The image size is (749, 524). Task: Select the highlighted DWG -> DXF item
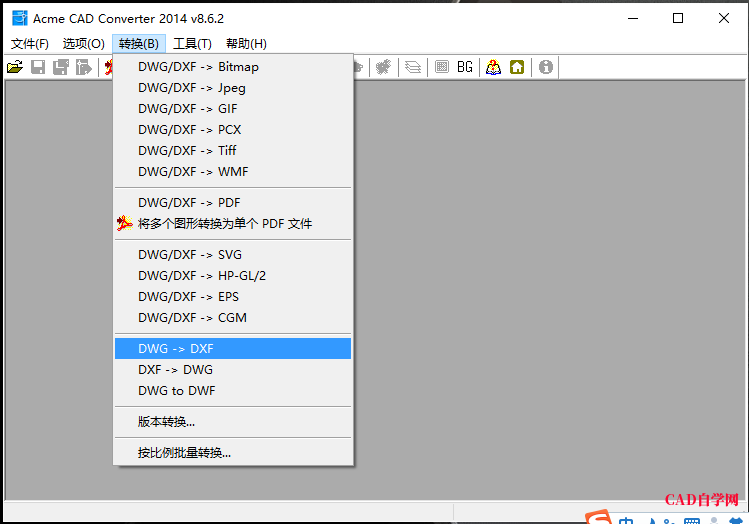pos(233,349)
